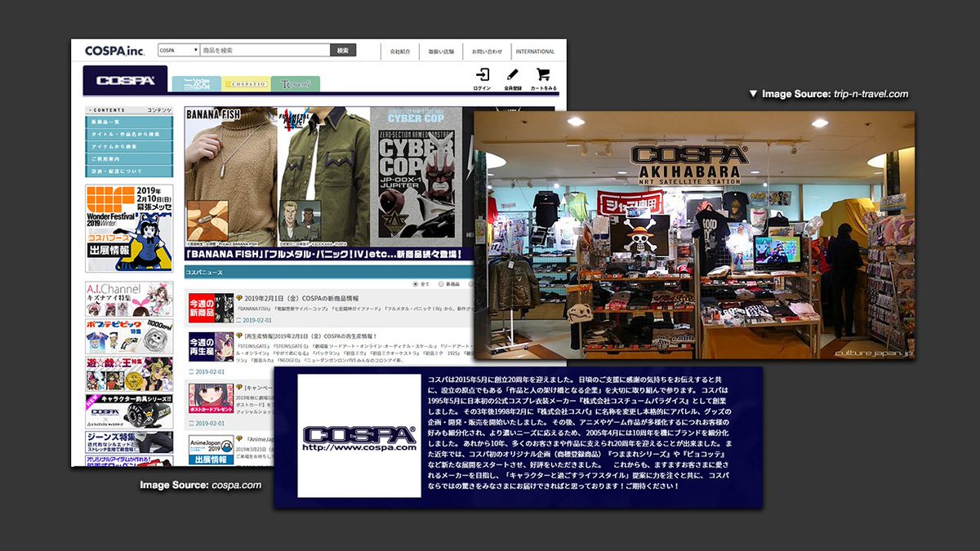Image resolution: width=980 pixels, height=551 pixels.
Task: Open the COSPA category dropdown beside search
Action: 179,50
